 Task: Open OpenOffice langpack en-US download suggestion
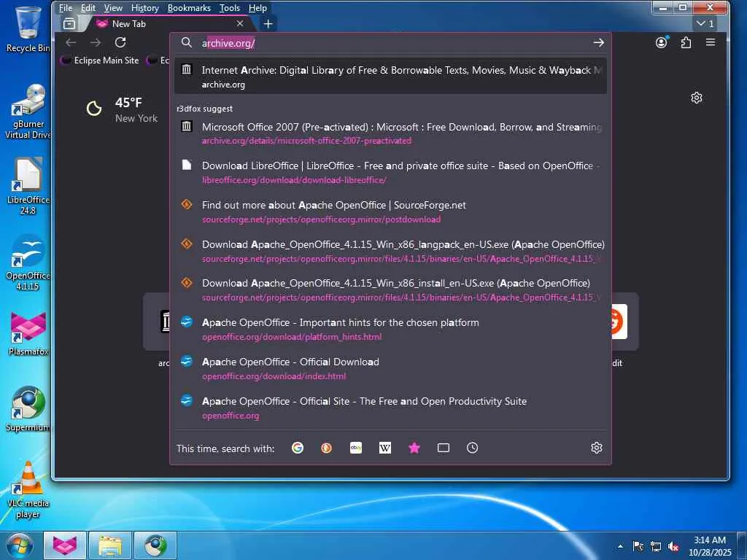391,251
